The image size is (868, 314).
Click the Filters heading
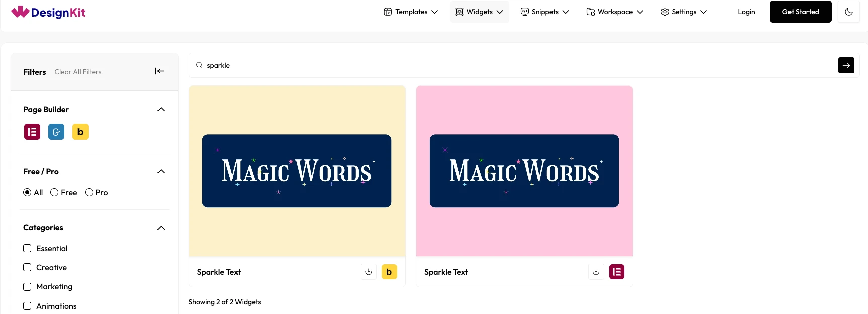pos(34,72)
